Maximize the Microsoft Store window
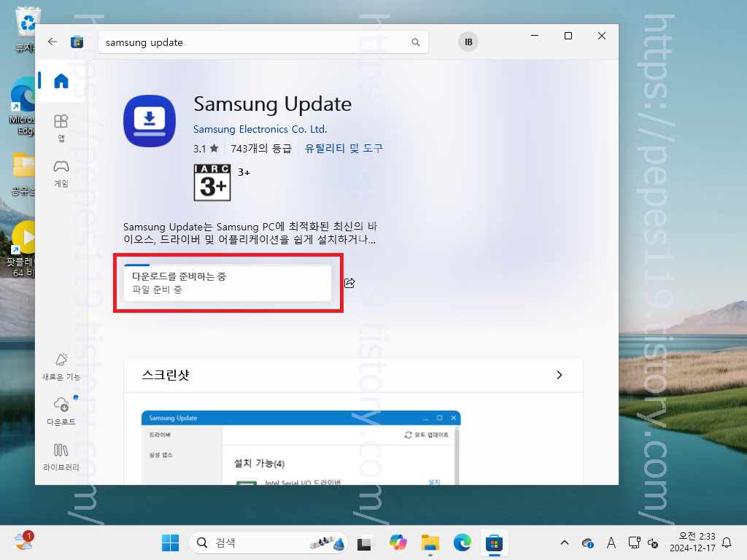This screenshot has height=560, width=747. click(568, 36)
